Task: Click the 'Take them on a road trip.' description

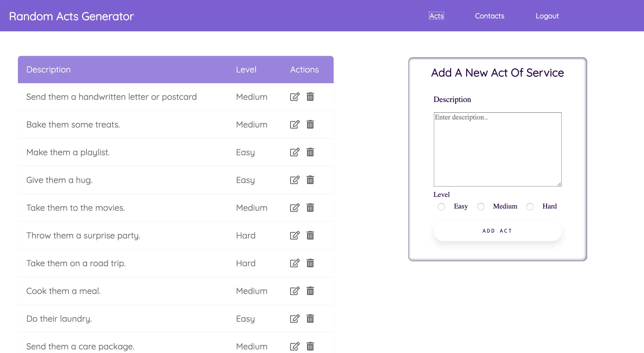Action: pyautogui.click(x=76, y=264)
